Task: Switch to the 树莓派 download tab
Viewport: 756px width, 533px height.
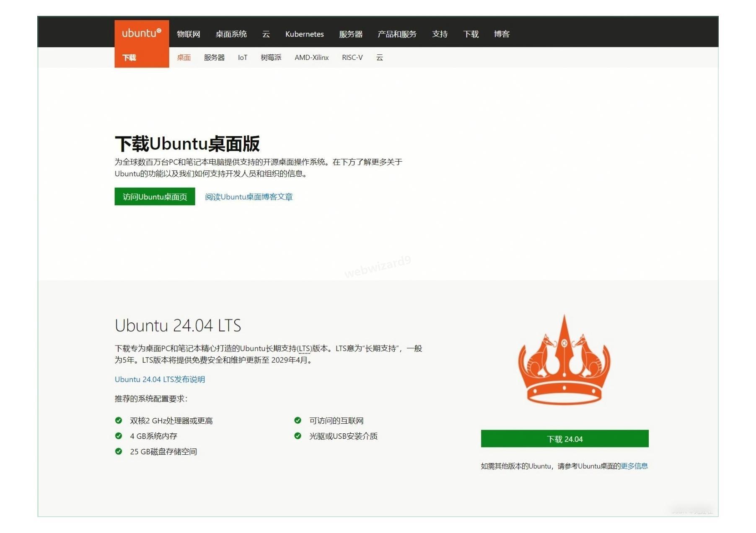Action: click(271, 57)
